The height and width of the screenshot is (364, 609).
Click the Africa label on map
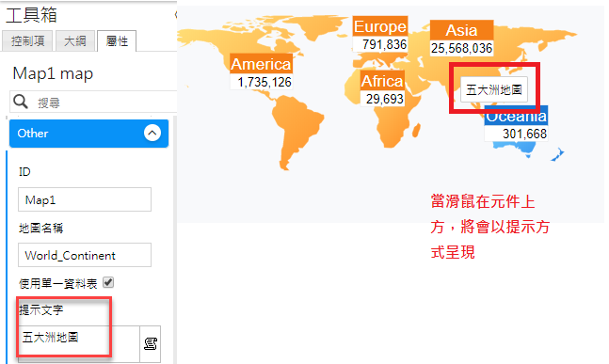(x=382, y=81)
